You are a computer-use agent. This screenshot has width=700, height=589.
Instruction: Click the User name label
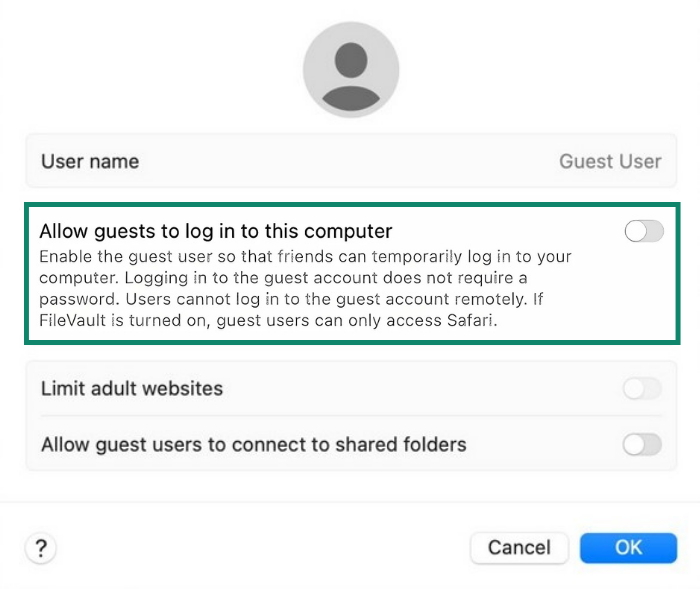[90, 161]
